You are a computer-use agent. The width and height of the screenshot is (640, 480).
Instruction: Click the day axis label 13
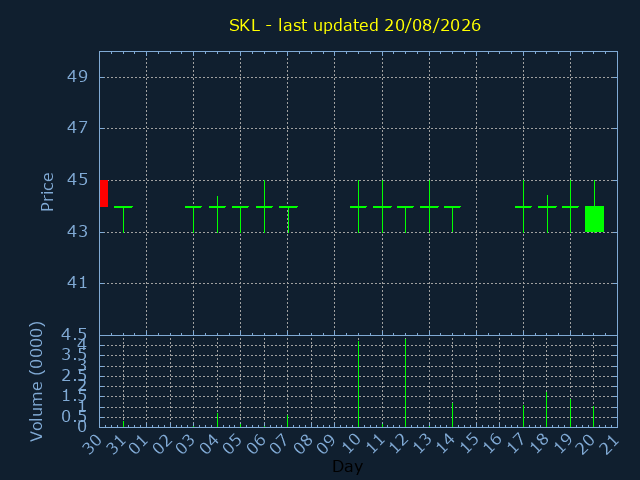pos(422,444)
